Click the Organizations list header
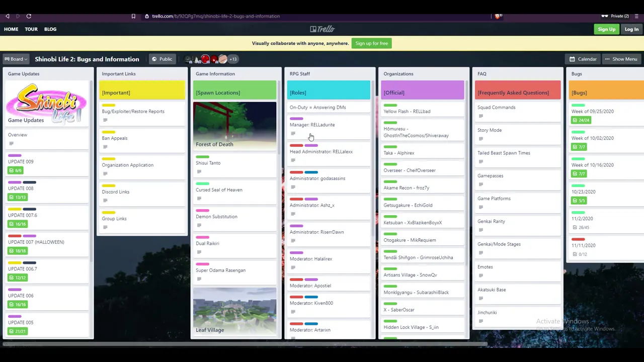644x362 pixels. (x=398, y=74)
